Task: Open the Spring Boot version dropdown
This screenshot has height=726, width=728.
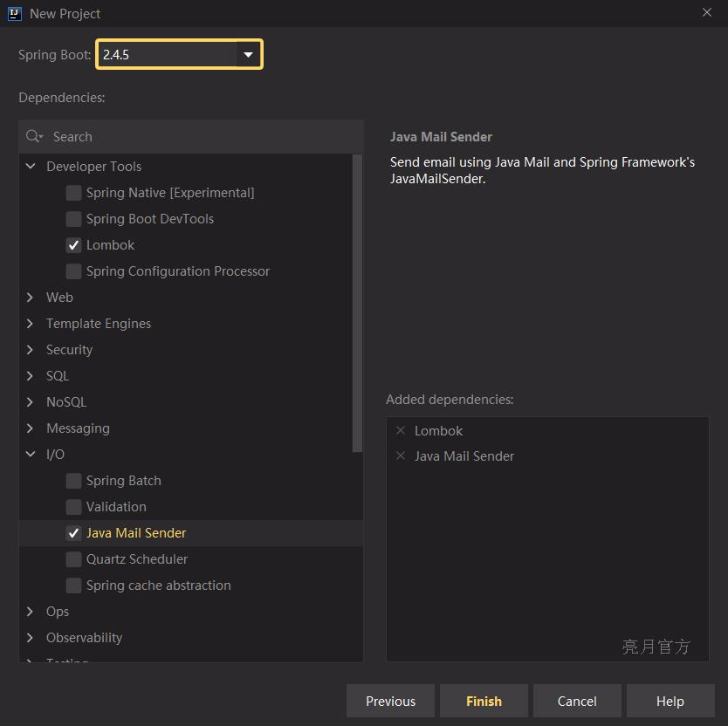Action: tap(249, 55)
